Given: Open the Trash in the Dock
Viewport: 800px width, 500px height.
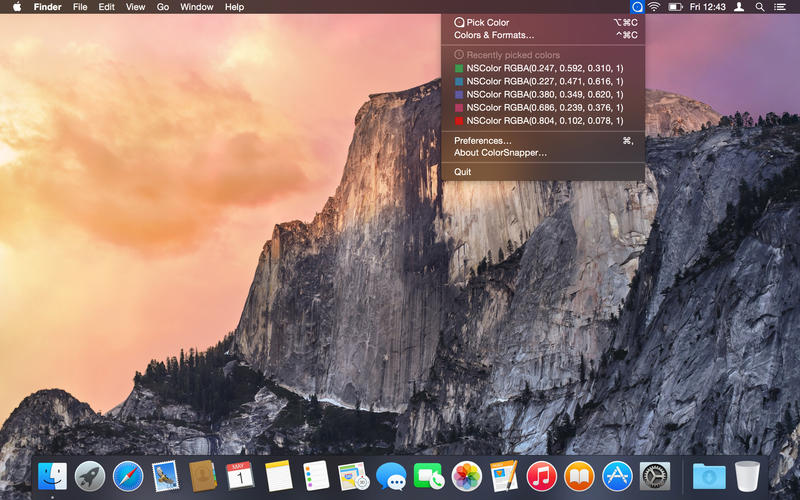Looking at the screenshot, I should pyautogui.click(x=747, y=476).
